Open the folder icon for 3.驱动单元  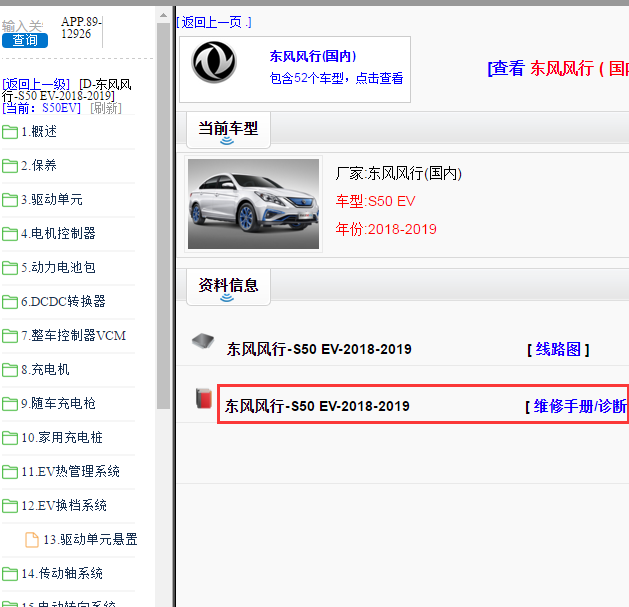10,200
